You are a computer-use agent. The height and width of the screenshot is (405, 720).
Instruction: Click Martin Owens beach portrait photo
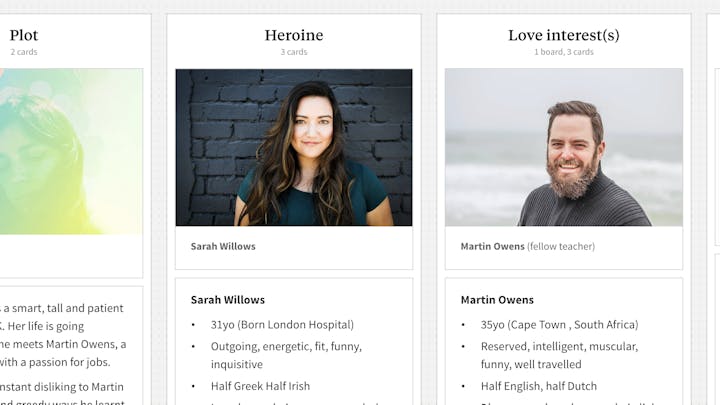563,147
